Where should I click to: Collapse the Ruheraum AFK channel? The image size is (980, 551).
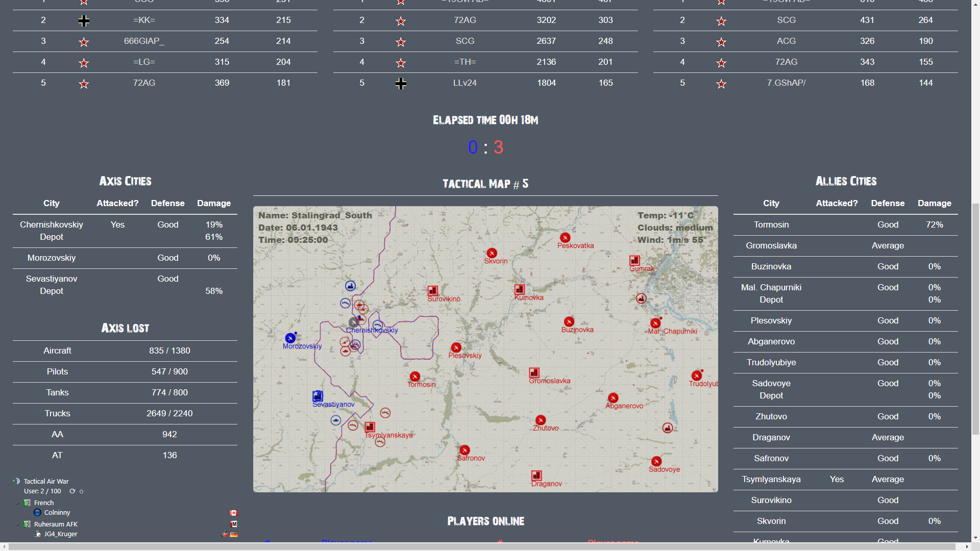coord(18,524)
